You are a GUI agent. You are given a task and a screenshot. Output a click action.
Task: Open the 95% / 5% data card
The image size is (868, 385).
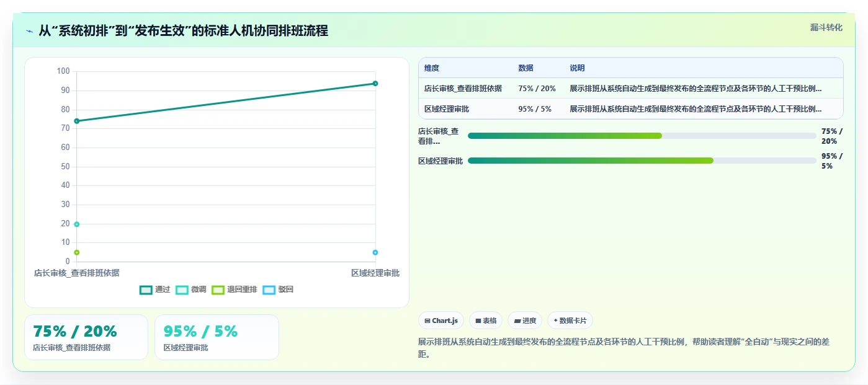217,337
